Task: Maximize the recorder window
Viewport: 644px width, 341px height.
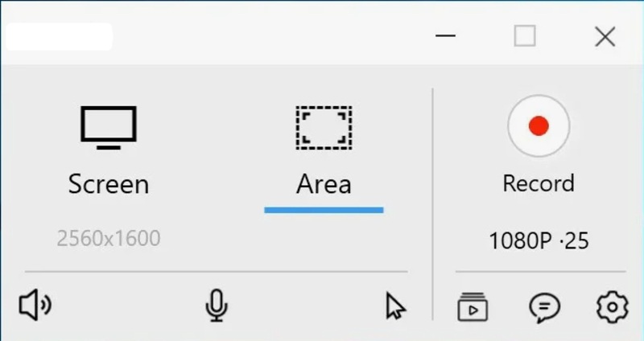Action: coord(525,36)
